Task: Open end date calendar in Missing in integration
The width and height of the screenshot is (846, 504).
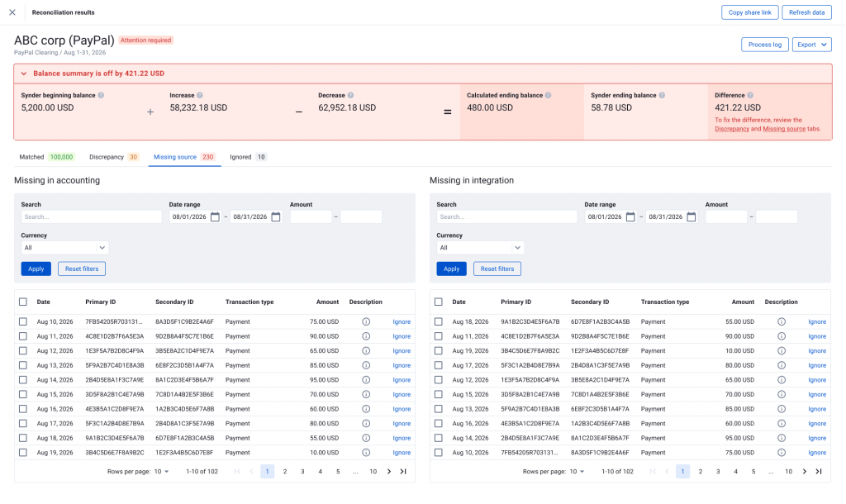Action: pyautogui.click(x=692, y=216)
